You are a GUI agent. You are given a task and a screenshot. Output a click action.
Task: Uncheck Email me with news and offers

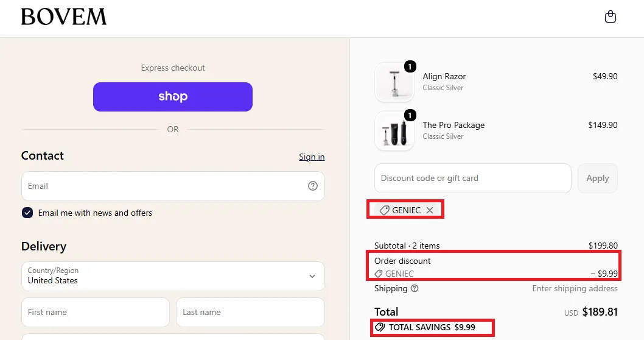[x=27, y=213]
